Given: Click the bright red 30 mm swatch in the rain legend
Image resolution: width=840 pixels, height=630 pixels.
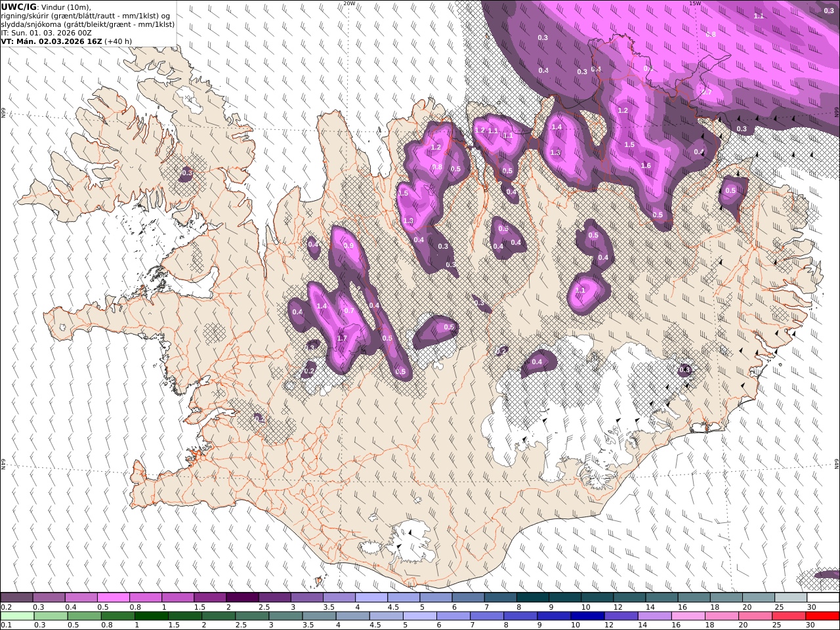Looking at the screenshot, I should click(823, 616).
